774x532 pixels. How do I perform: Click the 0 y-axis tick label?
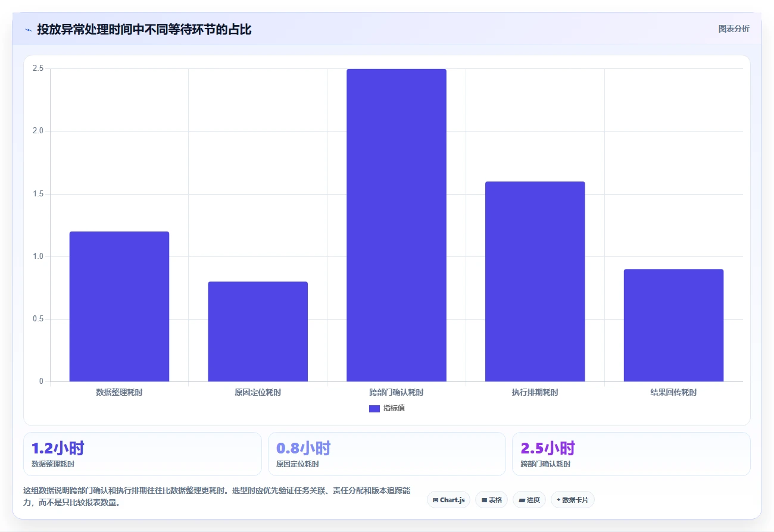pyautogui.click(x=41, y=381)
